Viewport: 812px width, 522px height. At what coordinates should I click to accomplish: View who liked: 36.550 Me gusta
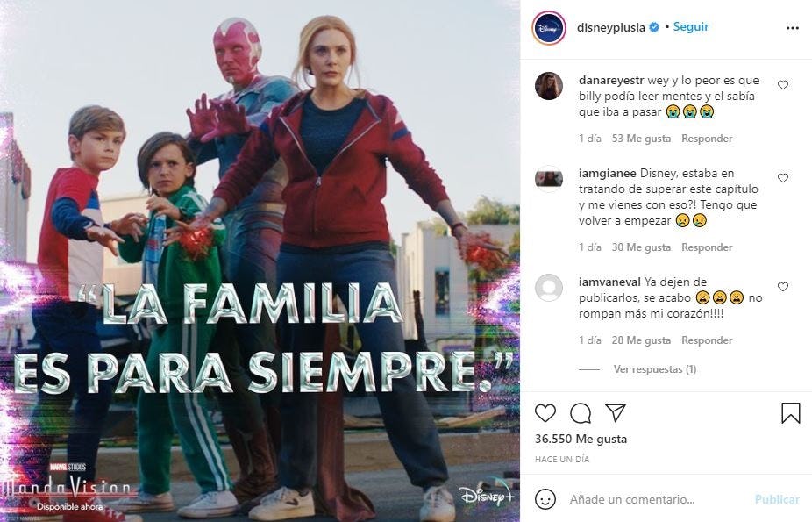pos(581,439)
